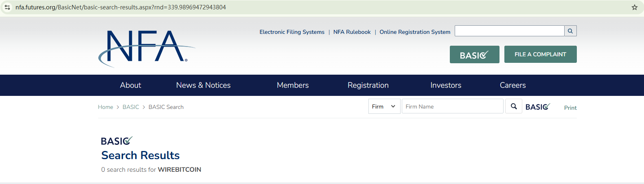Open the About menu
This screenshot has width=644, height=184.
coord(130,85)
